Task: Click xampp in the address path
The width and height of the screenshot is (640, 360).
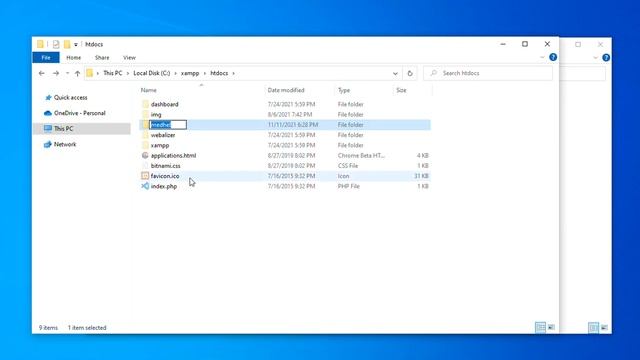Action: click(x=190, y=73)
